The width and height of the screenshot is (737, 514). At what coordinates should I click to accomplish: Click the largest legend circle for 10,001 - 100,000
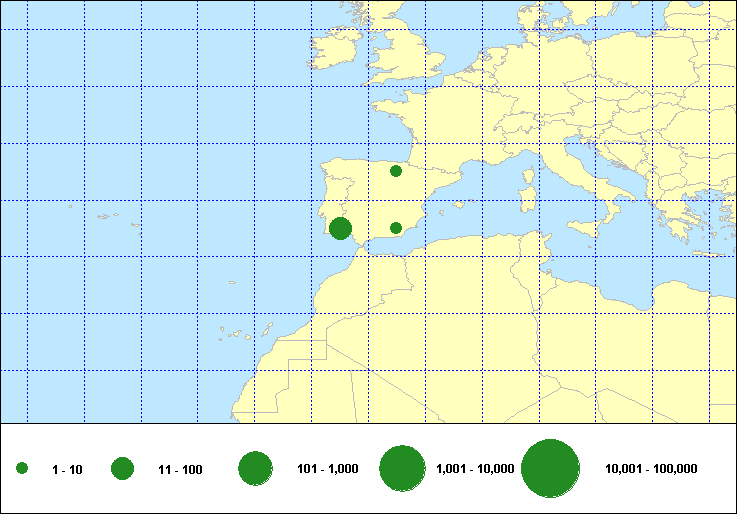point(551,468)
